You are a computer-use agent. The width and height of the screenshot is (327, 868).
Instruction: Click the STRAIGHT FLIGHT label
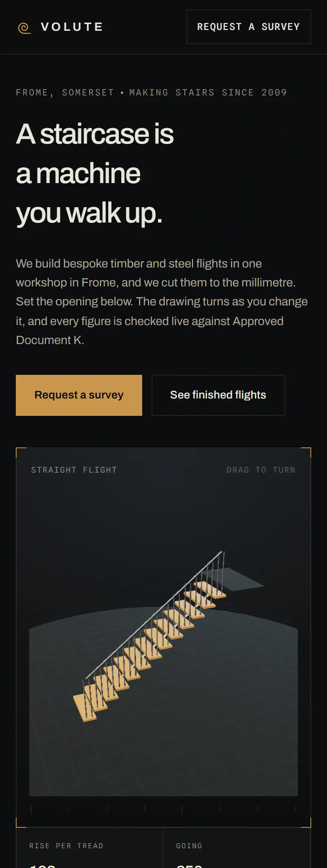[74, 470]
